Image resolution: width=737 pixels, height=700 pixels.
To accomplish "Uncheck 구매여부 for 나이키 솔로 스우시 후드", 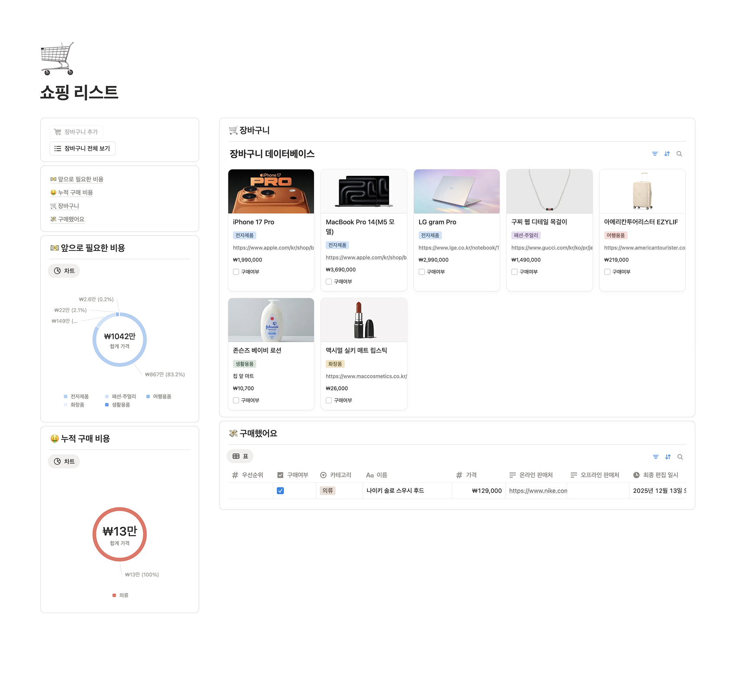I will 281,491.
